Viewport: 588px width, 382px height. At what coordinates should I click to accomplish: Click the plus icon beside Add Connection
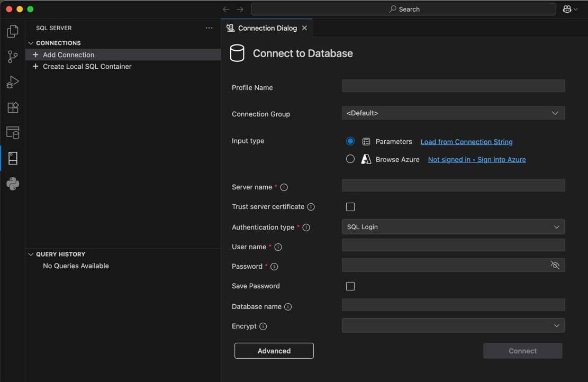tap(35, 54)
